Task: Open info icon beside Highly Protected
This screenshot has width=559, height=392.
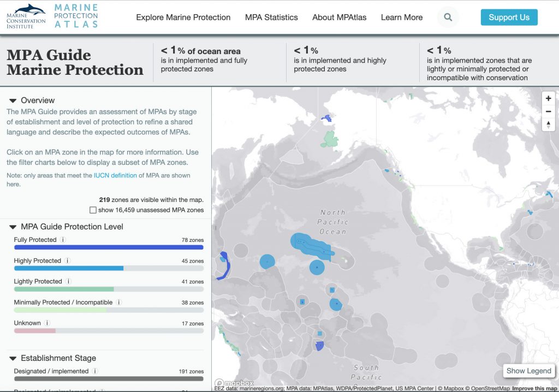Action: point(68,261)
